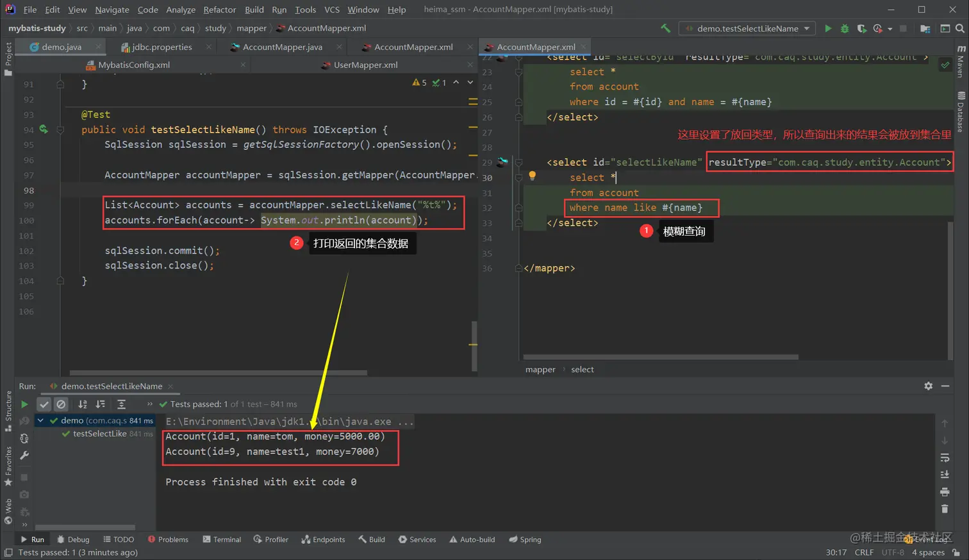Fold the selectLikeName select tag at line 29
This screenshot has height=560, width=969.
click(519, 162)
